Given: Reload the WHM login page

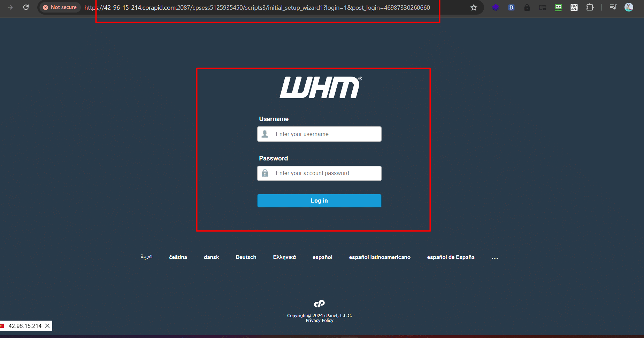Looking at the screenshot, I should (x=26, y=7).
